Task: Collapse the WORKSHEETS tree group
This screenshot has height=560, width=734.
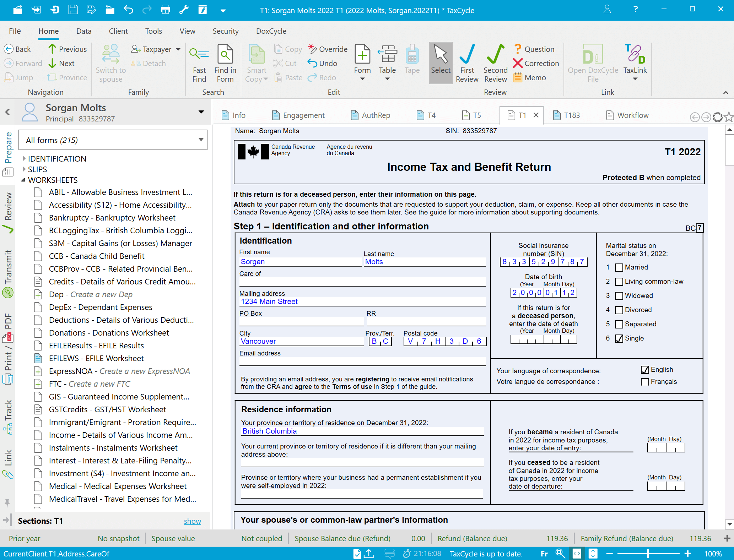Action: click(23, 180)
